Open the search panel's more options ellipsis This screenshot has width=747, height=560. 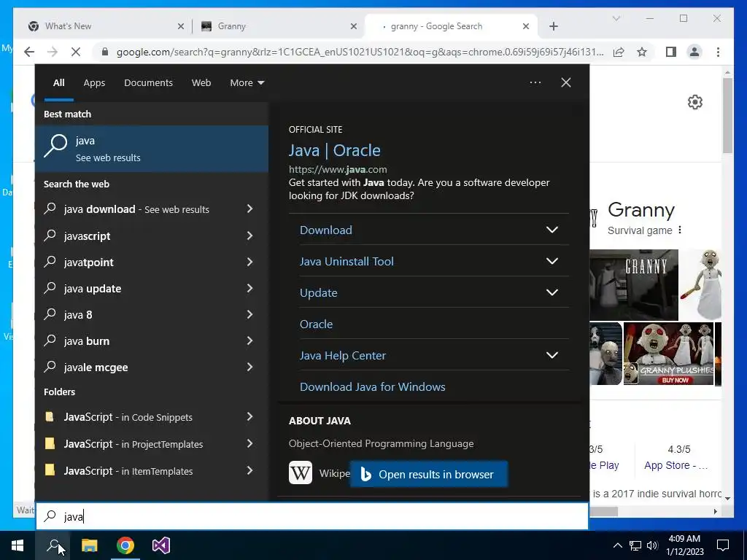point(535,82)
